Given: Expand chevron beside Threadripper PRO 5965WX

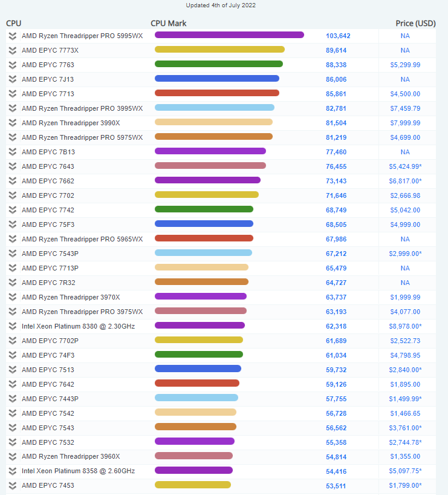Looking at the screenshot, I should 13,239.
